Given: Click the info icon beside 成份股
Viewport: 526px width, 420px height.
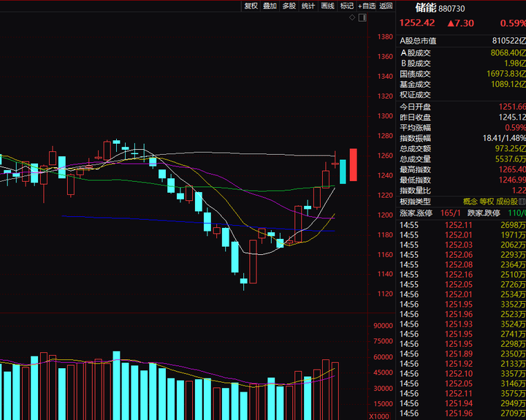Looking at the screenshot, I should (522, 202).
